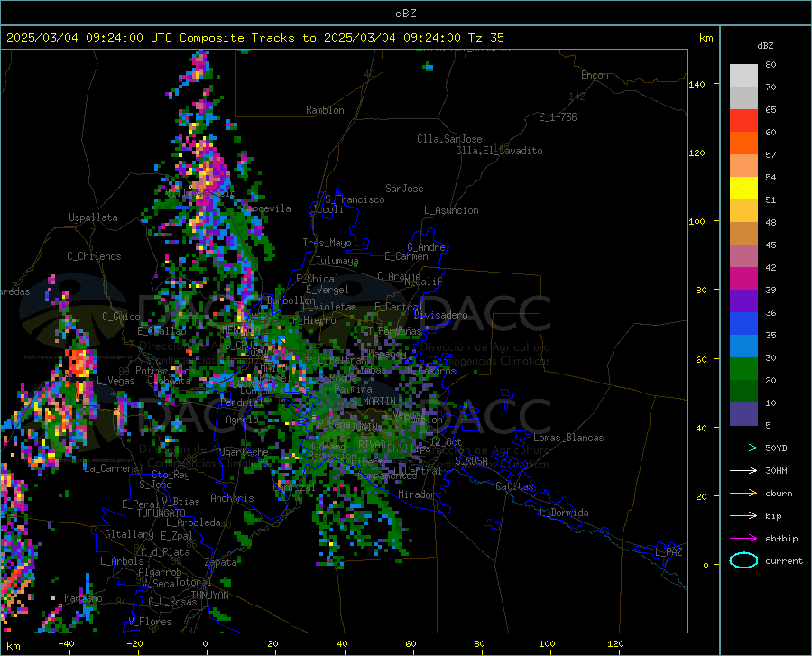Select the red 60-65 dBZ legend swatch
Image resolution: width=812 pixels, height=656 pixels.
pyautogui.click(x=743, y=121)
